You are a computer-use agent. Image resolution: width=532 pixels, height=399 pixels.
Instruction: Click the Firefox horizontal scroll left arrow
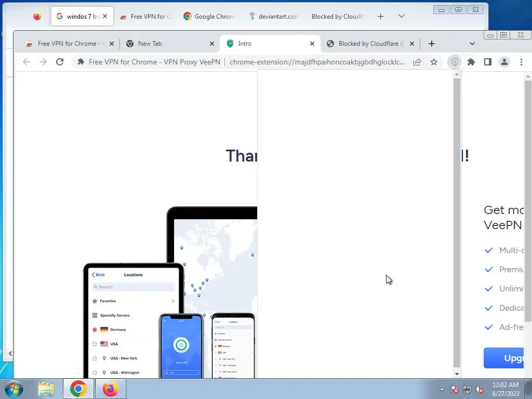coord(10,353)
